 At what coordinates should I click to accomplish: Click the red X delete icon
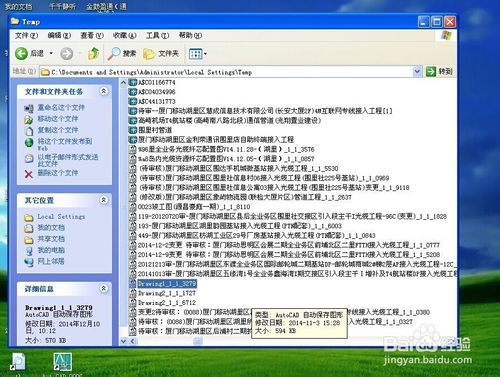[x=29, y=174]
